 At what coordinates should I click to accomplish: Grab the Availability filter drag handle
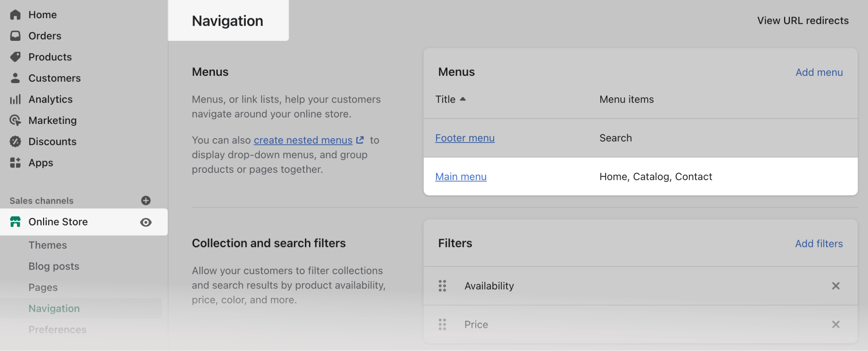(442, 286)
